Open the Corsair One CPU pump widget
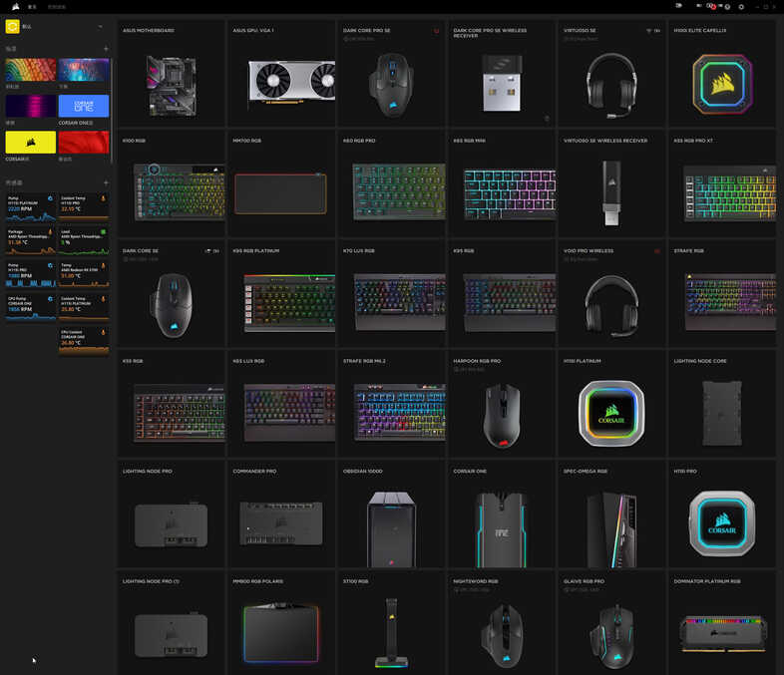Screen dimensions: 784x675 31,308
